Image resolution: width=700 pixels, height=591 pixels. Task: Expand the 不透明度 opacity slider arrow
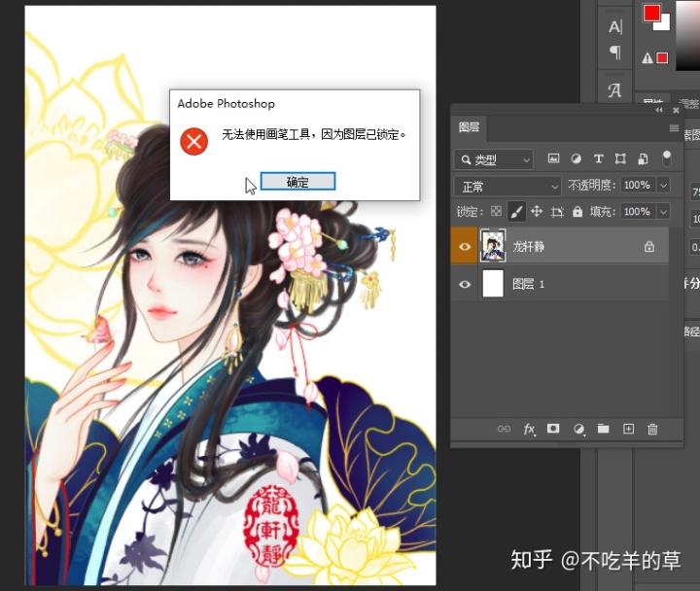[x=663, y=185]
